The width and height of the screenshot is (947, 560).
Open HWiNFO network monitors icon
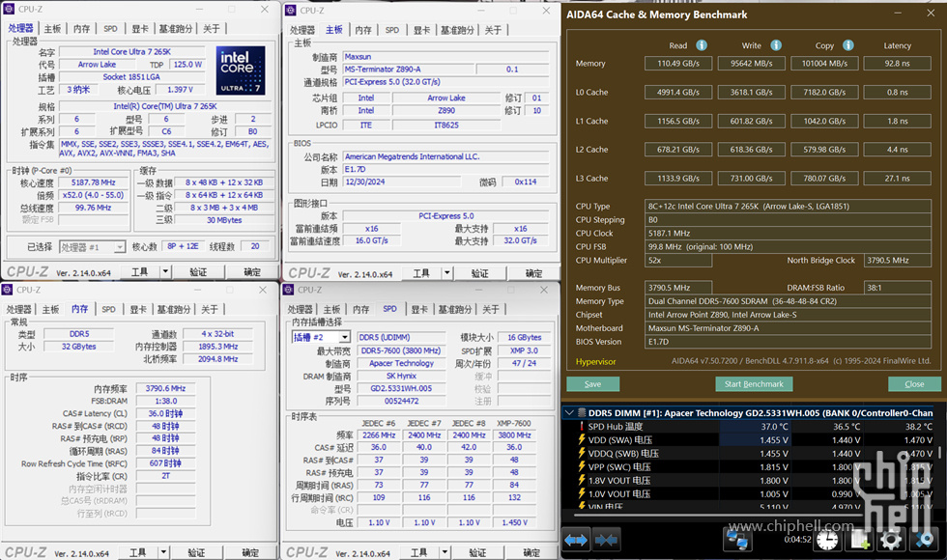pyautogui.click(x=737, y=539)
